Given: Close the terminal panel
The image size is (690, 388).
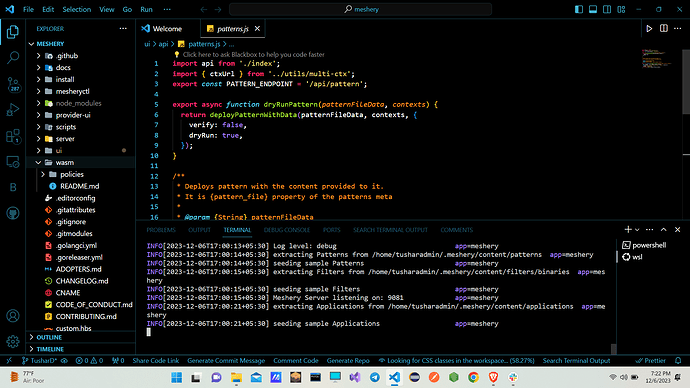Looking at the screenshot, I should coord(678,229).
